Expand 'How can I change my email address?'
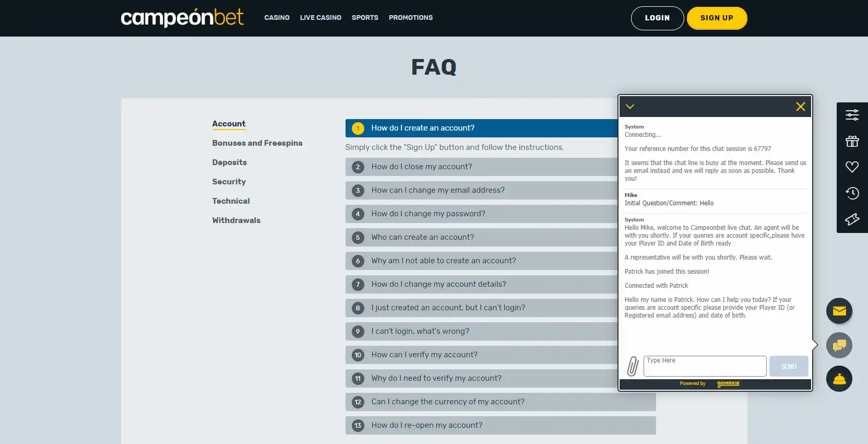The height and width of the screenshot is (444, 868). [481, 190]
